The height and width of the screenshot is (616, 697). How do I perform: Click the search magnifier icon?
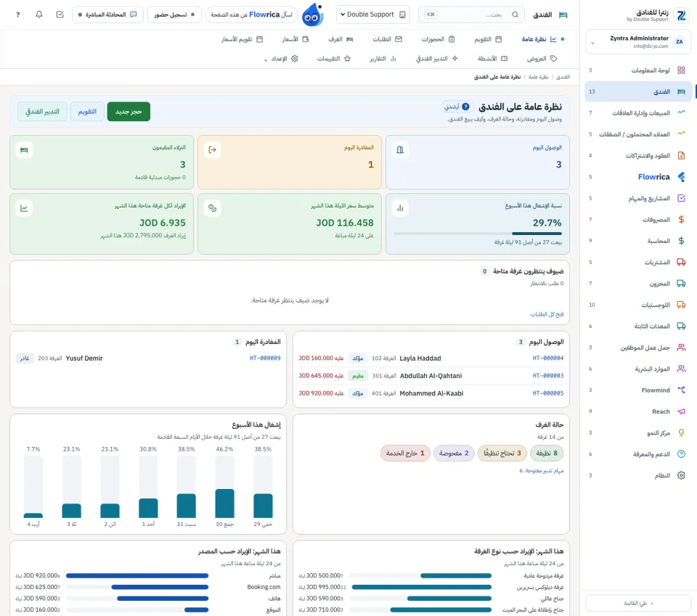(515, 15)
